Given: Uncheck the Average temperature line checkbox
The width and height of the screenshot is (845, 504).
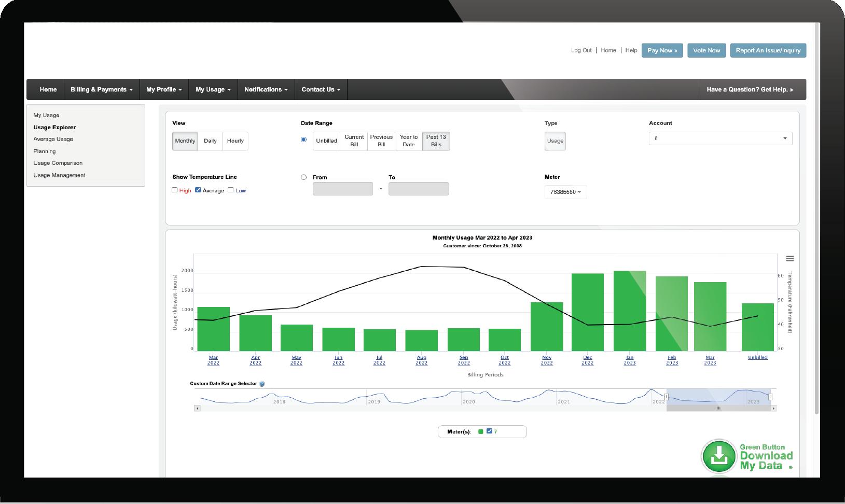Looking at the screenshot, I should 198,190.
